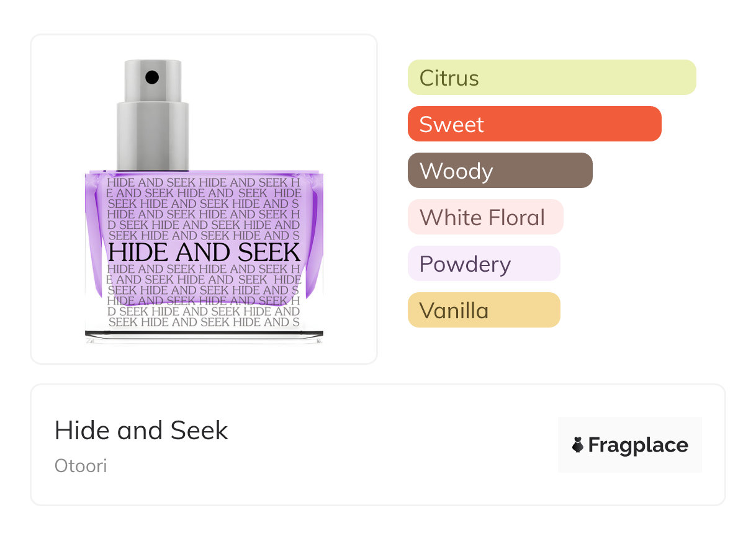Click the Otoori brand name
This screenshot has height=536, width=756.
click(x=81, y=465)
